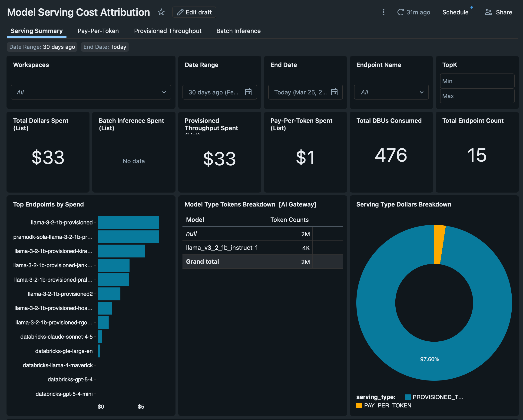Switch to Provisioned Throughput tab
The image size is (523, 420).
pyautogui.click(x=168, y=31)
